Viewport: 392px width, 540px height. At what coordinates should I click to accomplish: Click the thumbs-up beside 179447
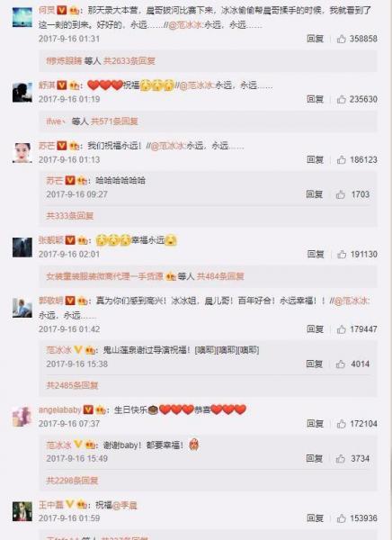coord(341,329)
